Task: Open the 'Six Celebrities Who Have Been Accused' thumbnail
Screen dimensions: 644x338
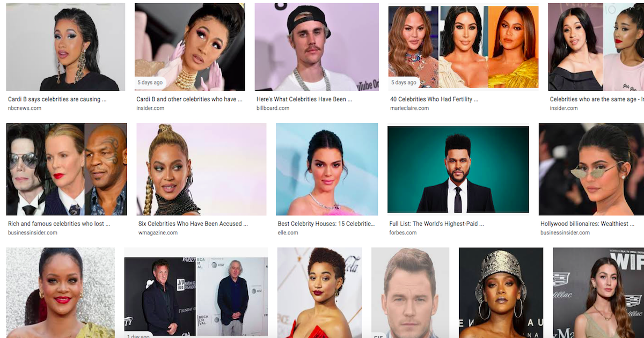Action: (x=201, y=170)
